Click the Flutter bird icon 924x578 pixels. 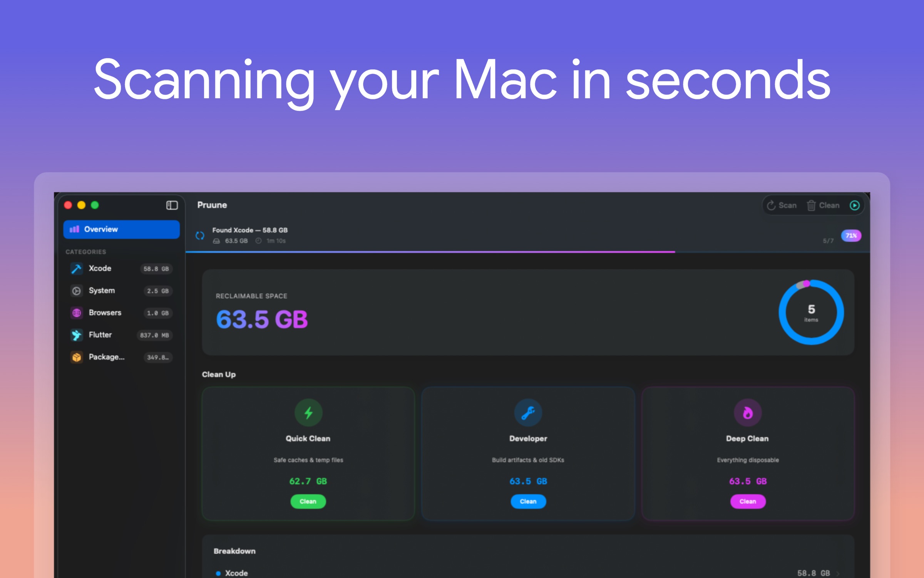pyautogui.click(x=76, y=335)
